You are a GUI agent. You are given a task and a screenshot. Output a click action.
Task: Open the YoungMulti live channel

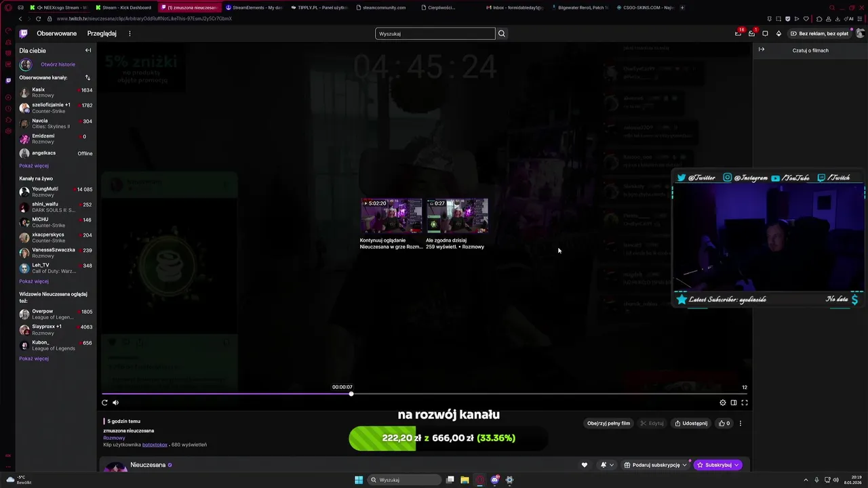click(x=56, y=192)
